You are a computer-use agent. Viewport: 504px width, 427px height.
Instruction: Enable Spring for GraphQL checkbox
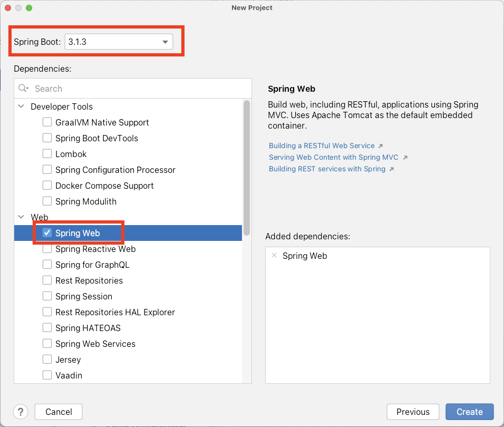point(47,265)
